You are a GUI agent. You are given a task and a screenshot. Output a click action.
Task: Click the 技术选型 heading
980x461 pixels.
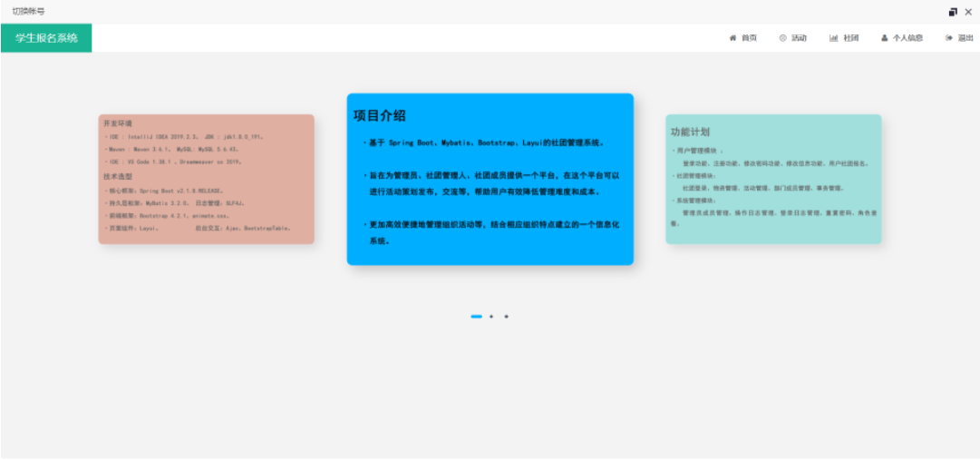[118, 176]
